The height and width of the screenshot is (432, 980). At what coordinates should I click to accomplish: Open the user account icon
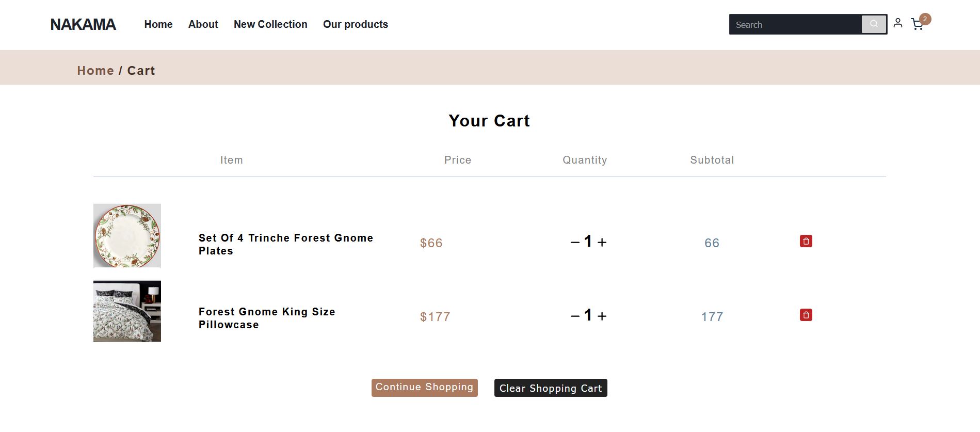[898, 23]
